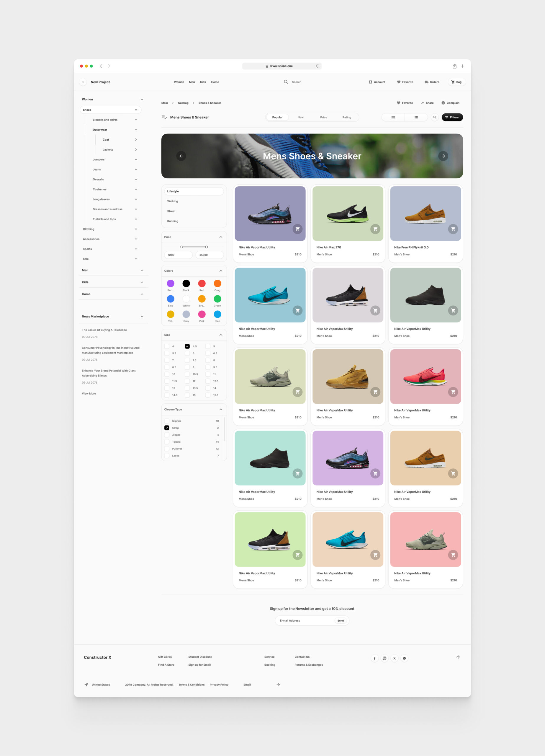
Task: Check size 15.5 checkbox
Action: coord(208,395)
